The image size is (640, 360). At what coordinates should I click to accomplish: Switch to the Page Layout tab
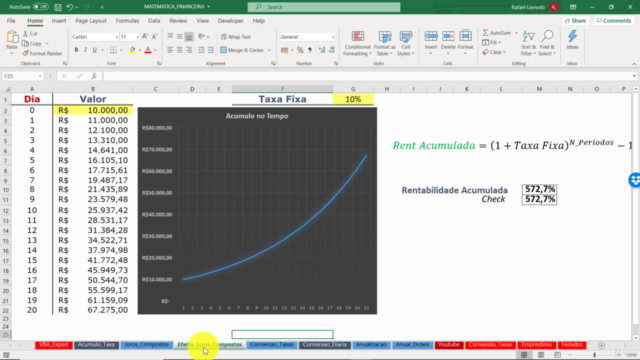[91, 20]
